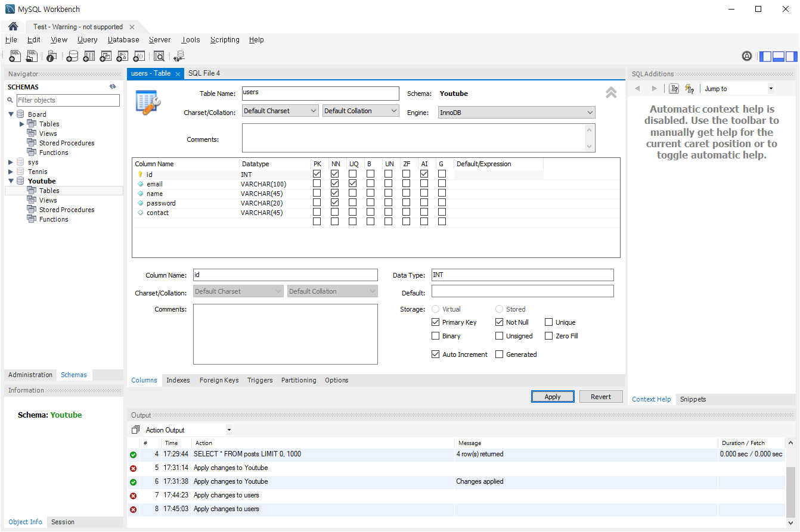Screen dimensions: 800x532
Task: Search table data toolbar icon
Action: tap(159, 56)
